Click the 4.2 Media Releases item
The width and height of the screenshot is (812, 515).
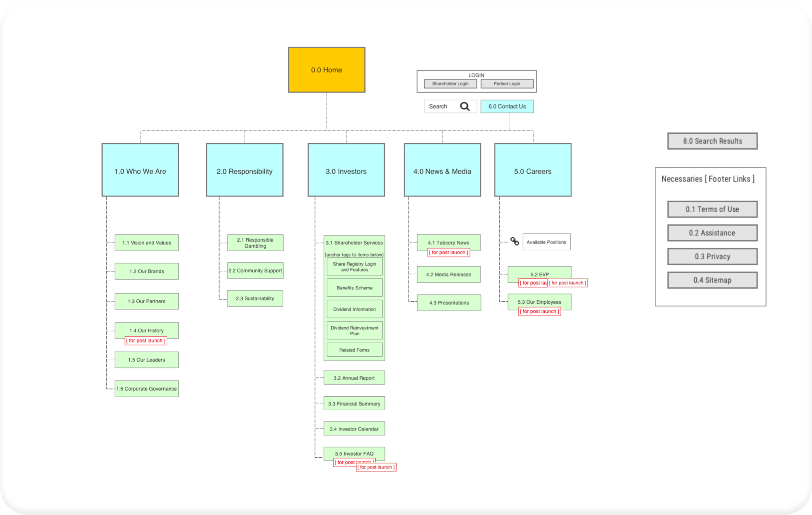click(x=449, y=275)
